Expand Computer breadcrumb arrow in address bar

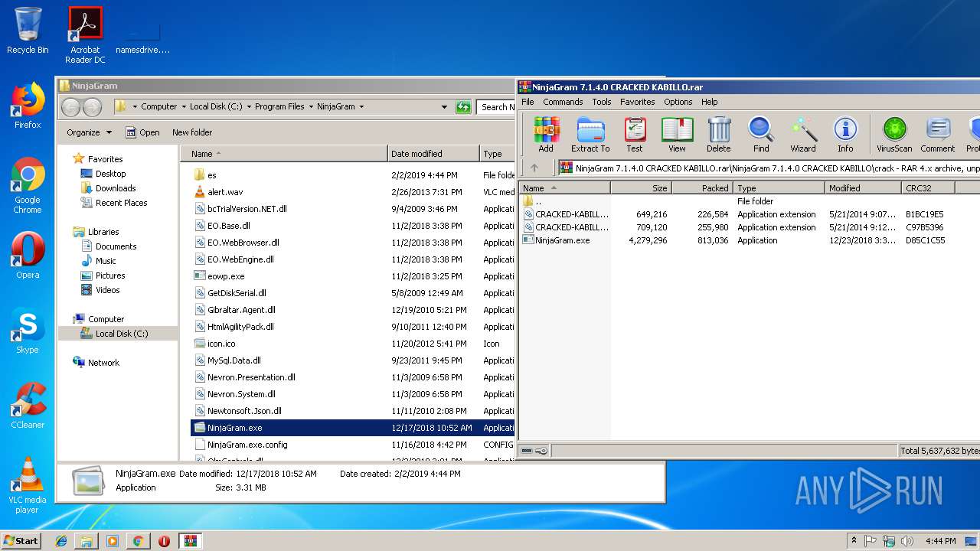(183, 107)
